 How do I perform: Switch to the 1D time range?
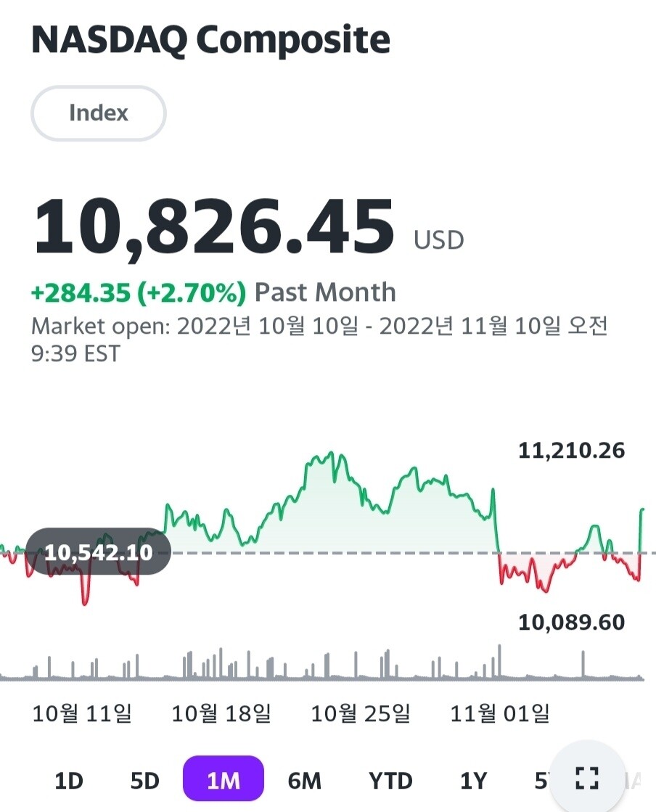click(69, 781)
